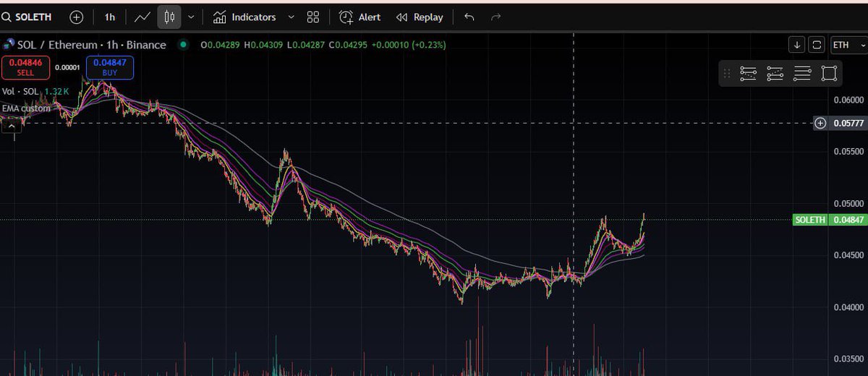The width and height of the screenshot is (868, 376).
Task: Click the 0.05777 crosshair price label
Action: click(846, 123)
